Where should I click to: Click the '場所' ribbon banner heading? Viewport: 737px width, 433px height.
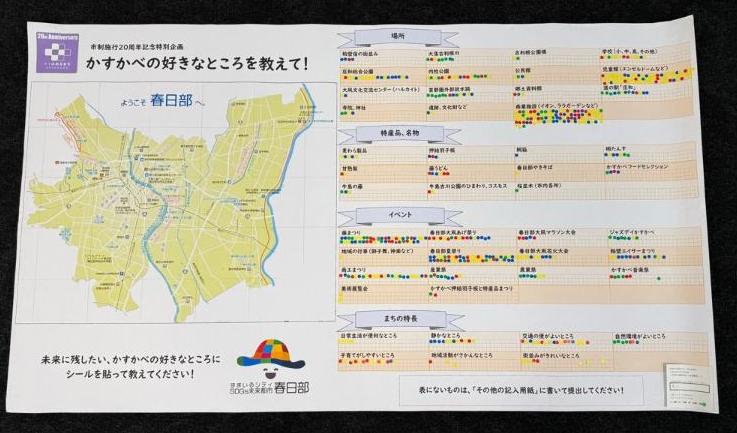[x=397, y=38]
